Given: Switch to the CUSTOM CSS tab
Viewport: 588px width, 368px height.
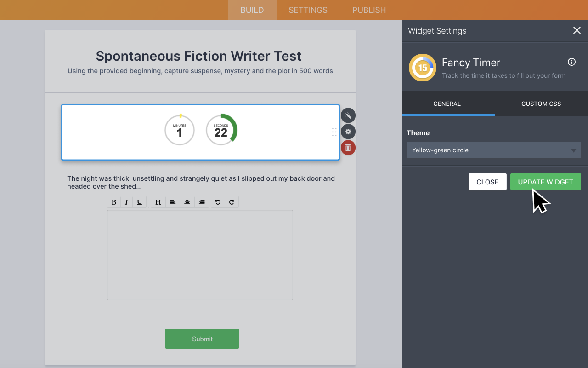Looking at the screenshot, I should coord(541,103).
